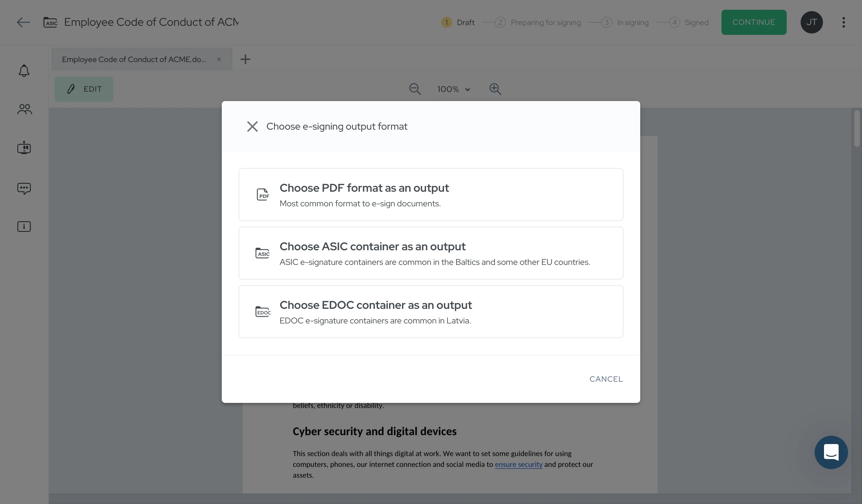Choose EDOC container as an output
The image size is (862, 504).
click(431, 312)
